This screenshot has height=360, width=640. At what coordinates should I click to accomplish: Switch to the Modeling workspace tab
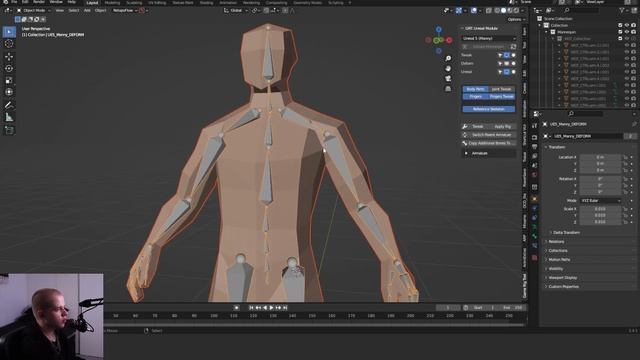pos(112,2)
